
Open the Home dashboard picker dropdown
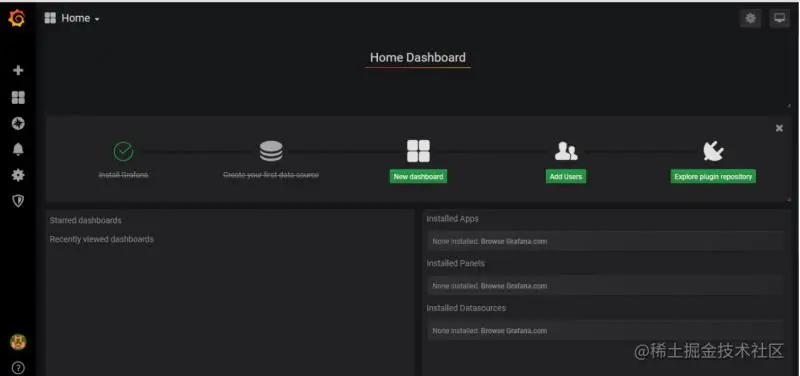click(72, 18)
